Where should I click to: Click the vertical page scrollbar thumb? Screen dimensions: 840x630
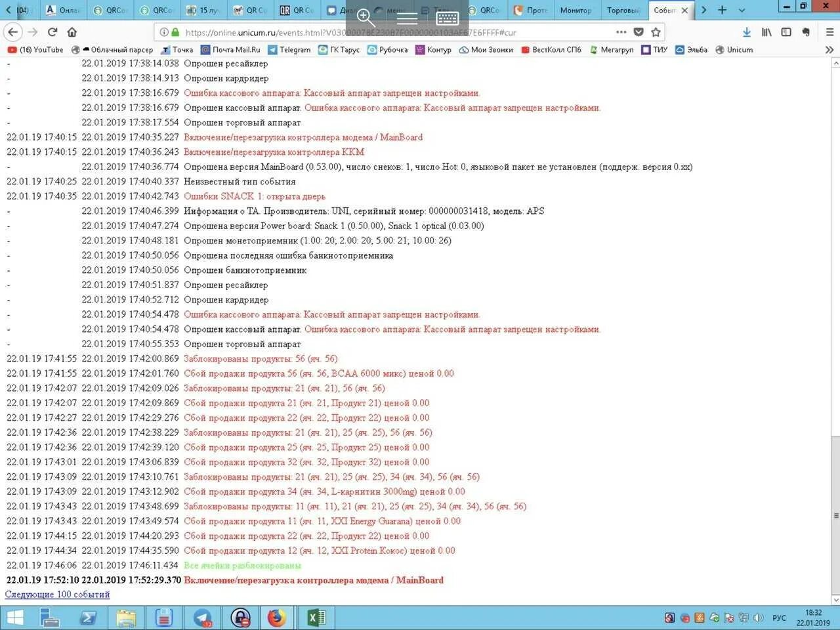click(835, 516)
